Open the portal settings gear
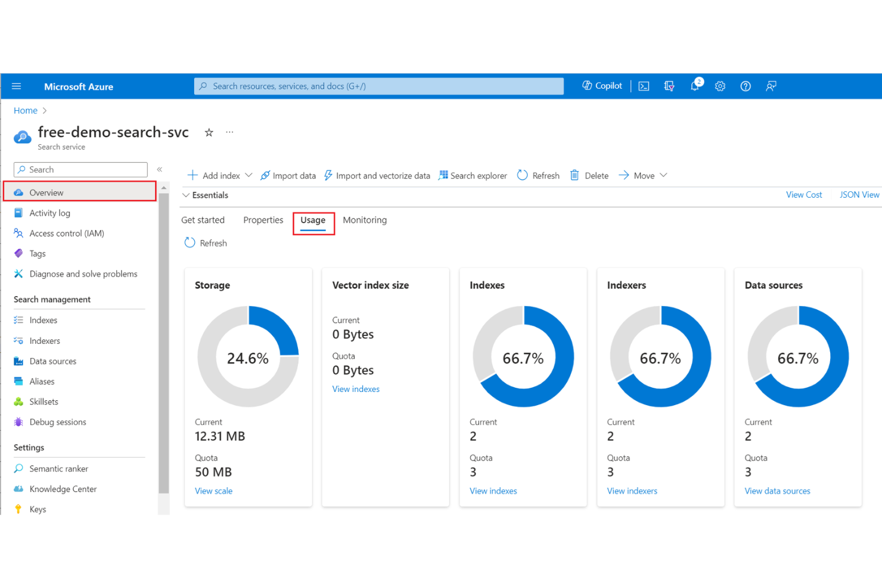Image resolution: width=882 pixels, height=588 pixels. pyautogui.click(x=720, y=86)
